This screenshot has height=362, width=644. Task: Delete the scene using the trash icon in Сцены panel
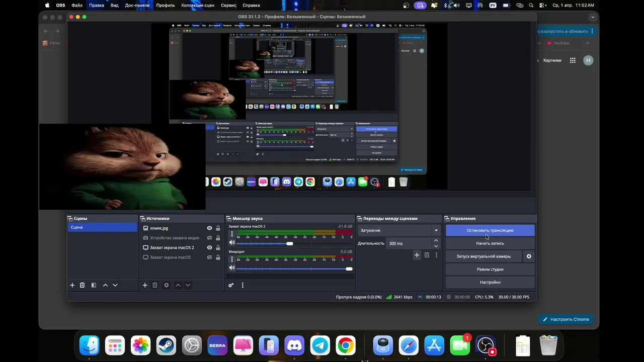coord(83,285)
